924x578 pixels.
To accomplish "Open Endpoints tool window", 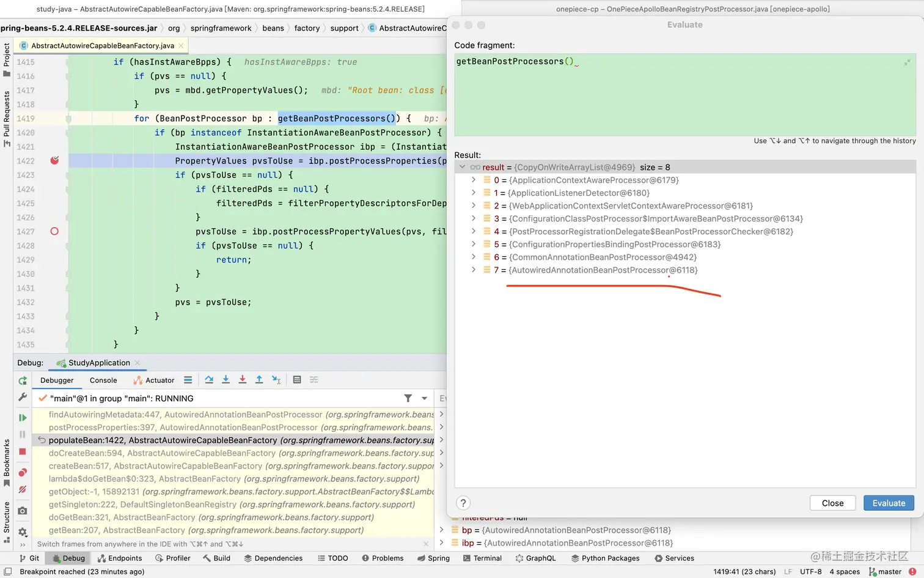I will point(120,558).
